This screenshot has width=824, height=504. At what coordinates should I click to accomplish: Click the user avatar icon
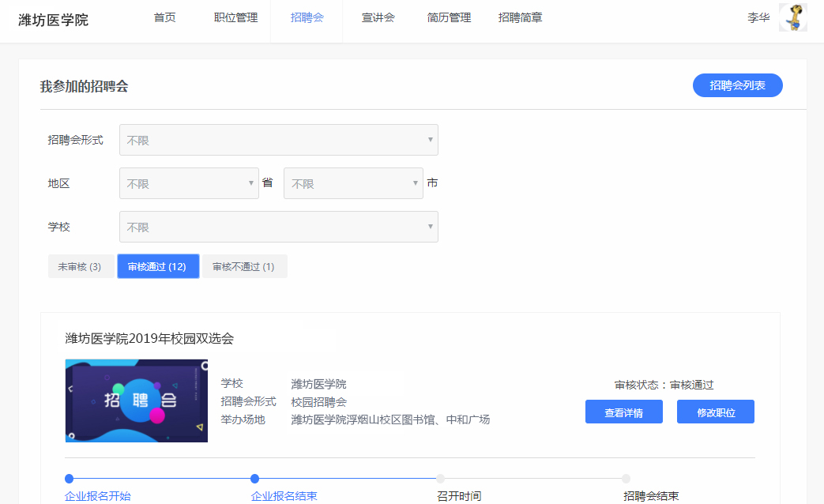click(792, 17)
